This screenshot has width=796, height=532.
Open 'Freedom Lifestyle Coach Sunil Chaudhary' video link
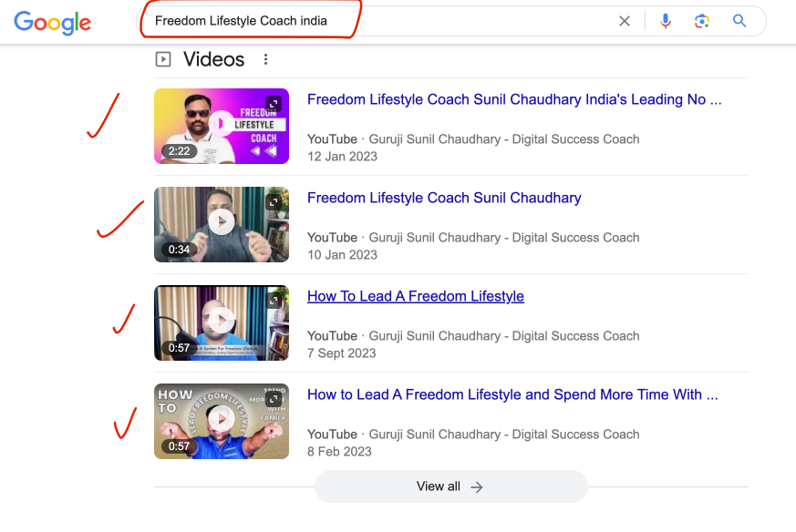coord(444,198)
